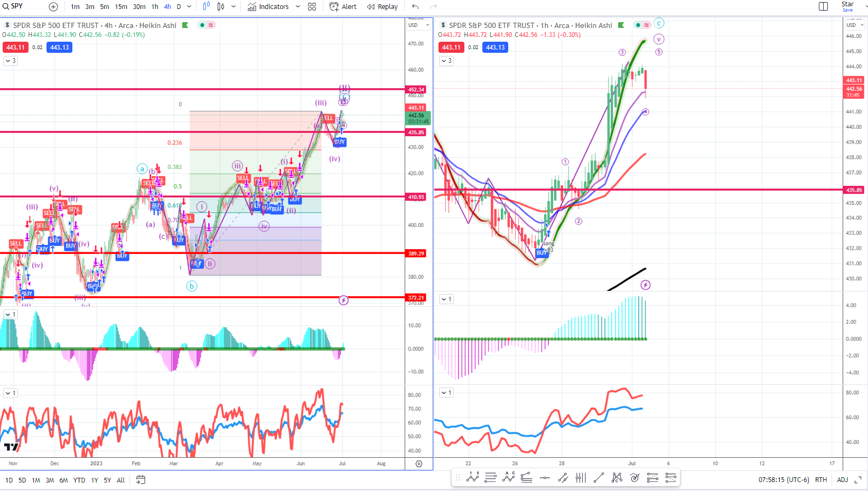This screenshot has width=868, height=491.
Task: Select the Elliott correction wave (ABC) tool
Action: (x=509, y=478)
